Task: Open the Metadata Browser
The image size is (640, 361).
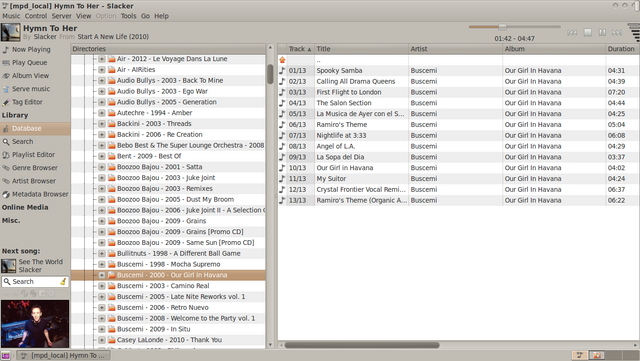Action: (x=40, y=194)
